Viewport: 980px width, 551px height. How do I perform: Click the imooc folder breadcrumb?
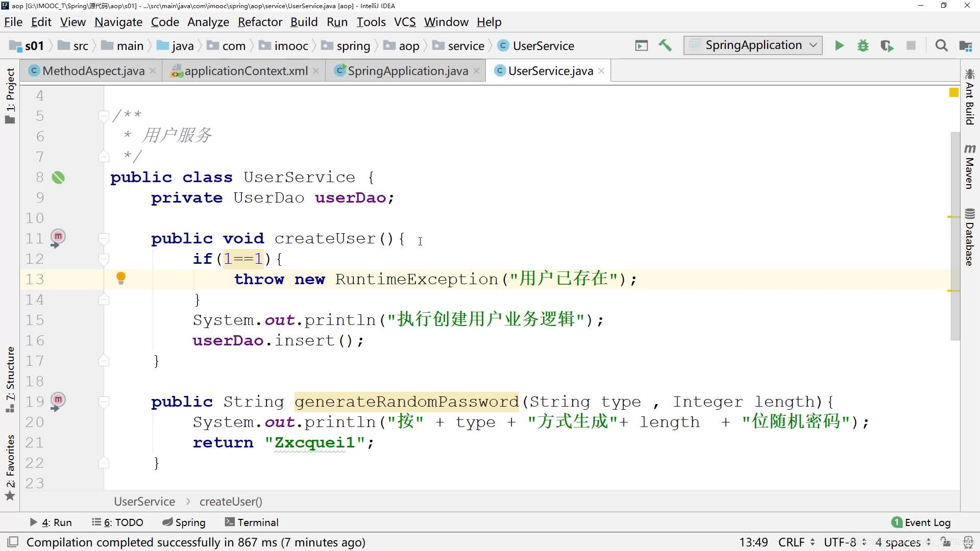283,46
